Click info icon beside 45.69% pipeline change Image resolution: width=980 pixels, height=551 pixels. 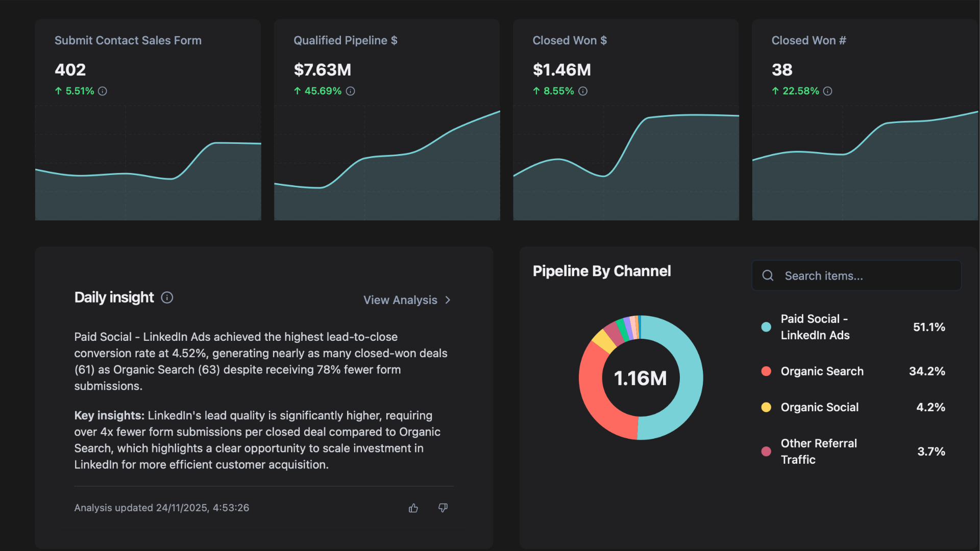[x=350, y=91]
